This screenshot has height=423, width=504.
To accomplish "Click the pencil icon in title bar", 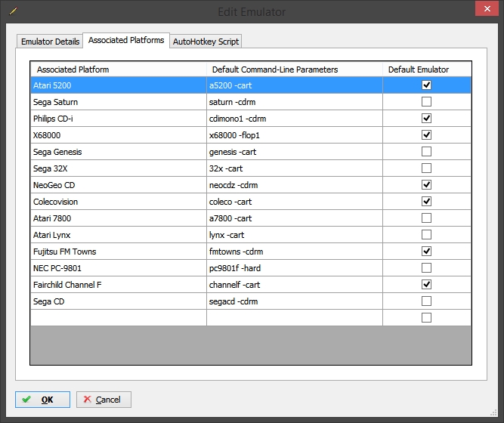I will coord(13,11).
